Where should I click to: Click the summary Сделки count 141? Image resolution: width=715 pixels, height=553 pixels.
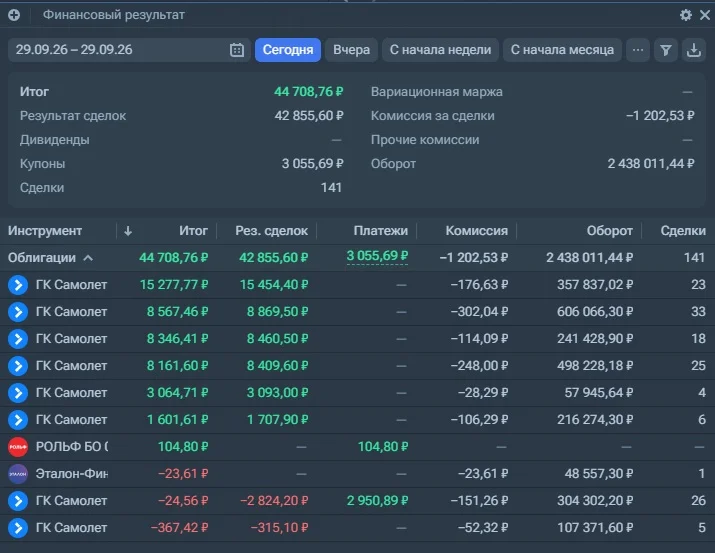click(331, 188)
